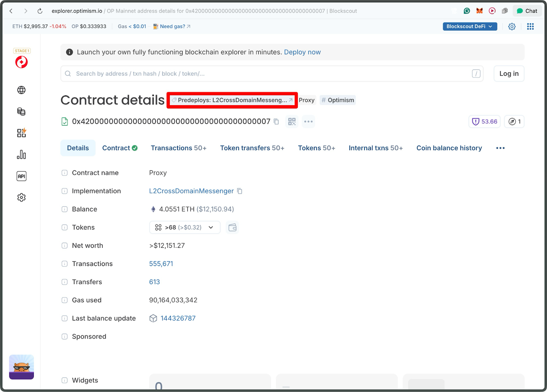The height and width of the screenshot is (392, 547).
Task: Open the charts and stats sidebar icon
Action: (x=21, y=154)
